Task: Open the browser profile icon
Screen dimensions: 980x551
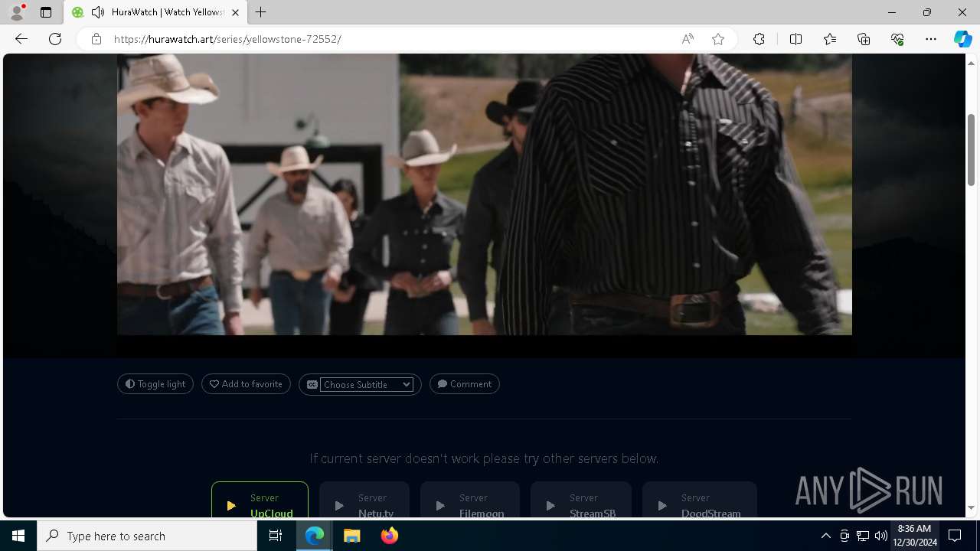Action: click(17, 12)
